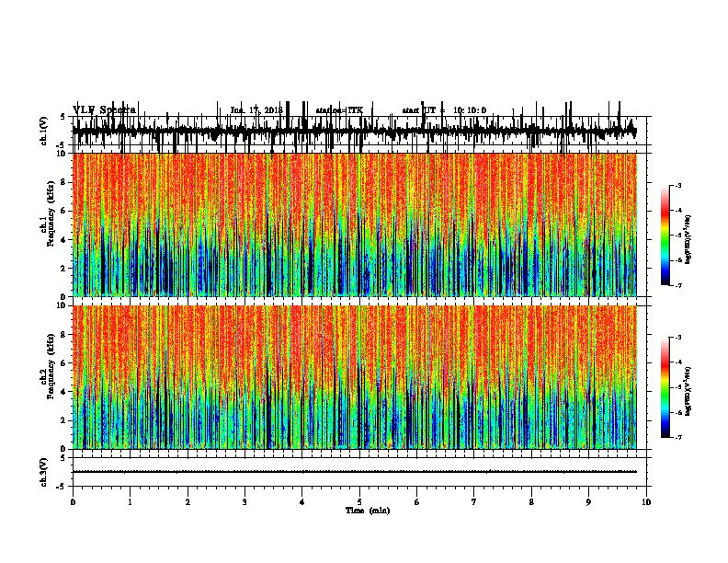Screen dimensions: 728x563
Task: Click the "Time (min)" axis label
Action: (368, 511)
